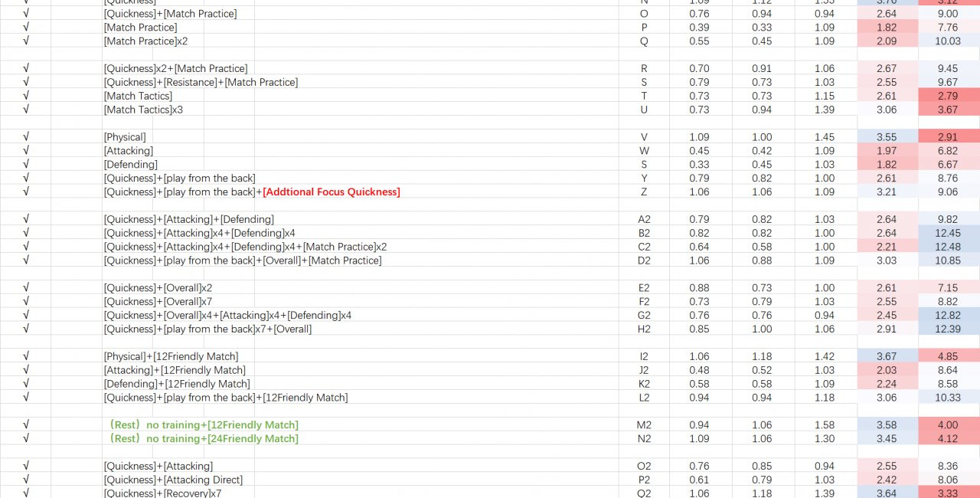Click the red-shaded '2.79' cell
This screenshot has height=498, width=980.
coord(948,96)
